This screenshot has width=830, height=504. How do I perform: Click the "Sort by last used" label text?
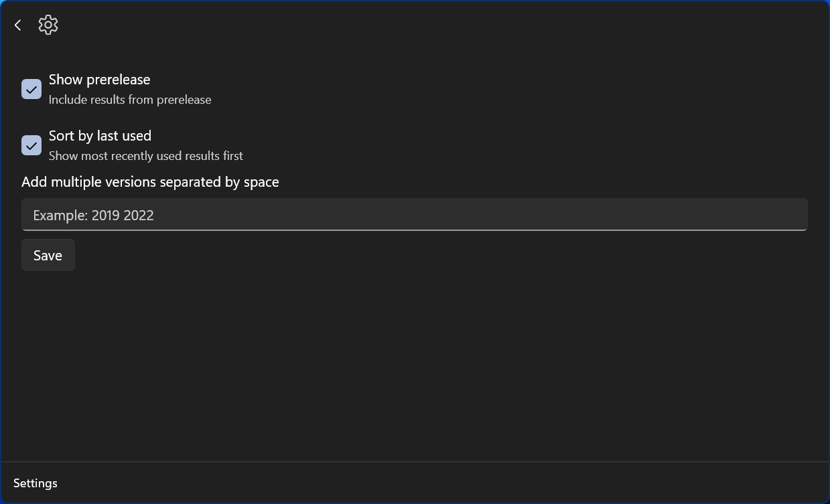100,136
